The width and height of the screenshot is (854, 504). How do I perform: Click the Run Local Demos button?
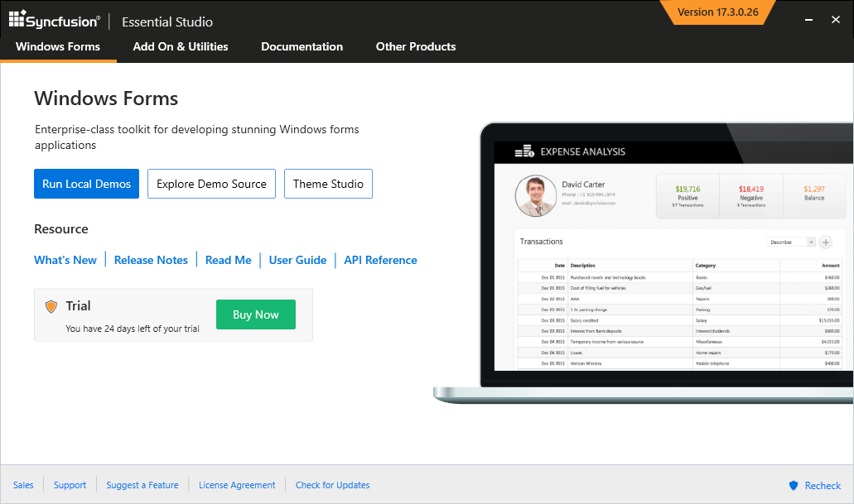click(87, 184)
